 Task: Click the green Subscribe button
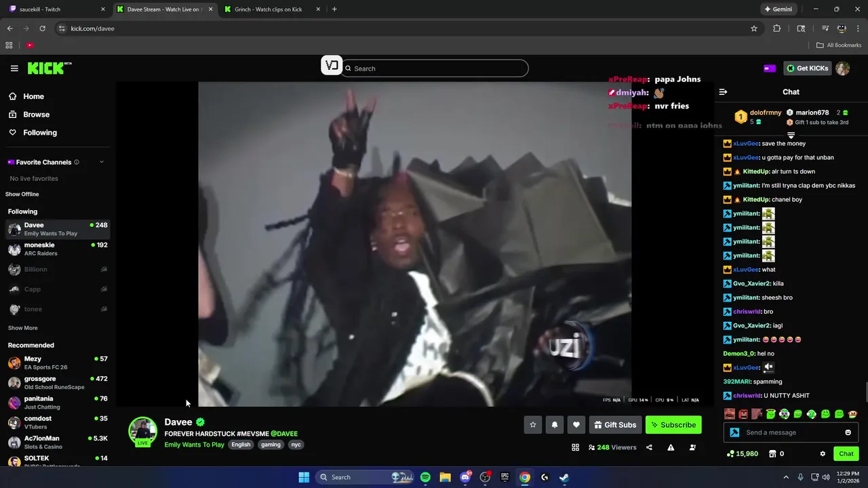673,425
